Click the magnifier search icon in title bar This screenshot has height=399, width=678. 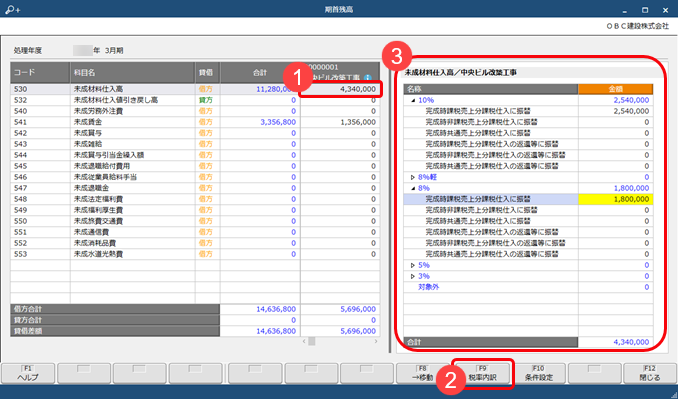(12, 9)
